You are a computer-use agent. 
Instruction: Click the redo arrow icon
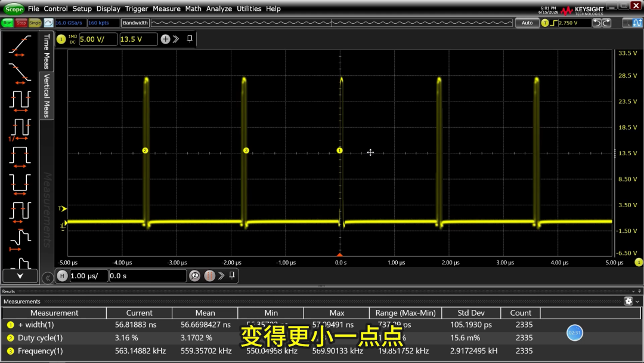606,23
